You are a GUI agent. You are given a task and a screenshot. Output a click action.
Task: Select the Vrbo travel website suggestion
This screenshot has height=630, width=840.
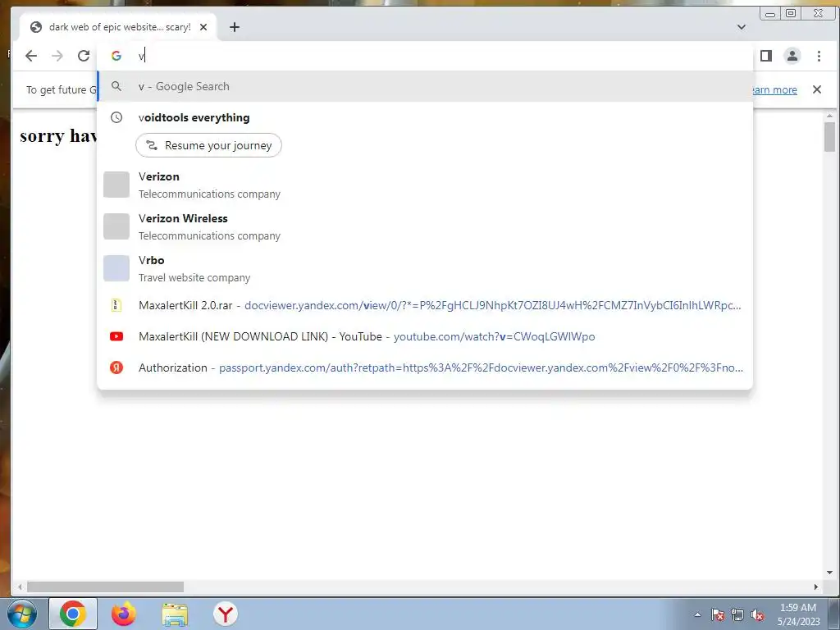point(425,268)
